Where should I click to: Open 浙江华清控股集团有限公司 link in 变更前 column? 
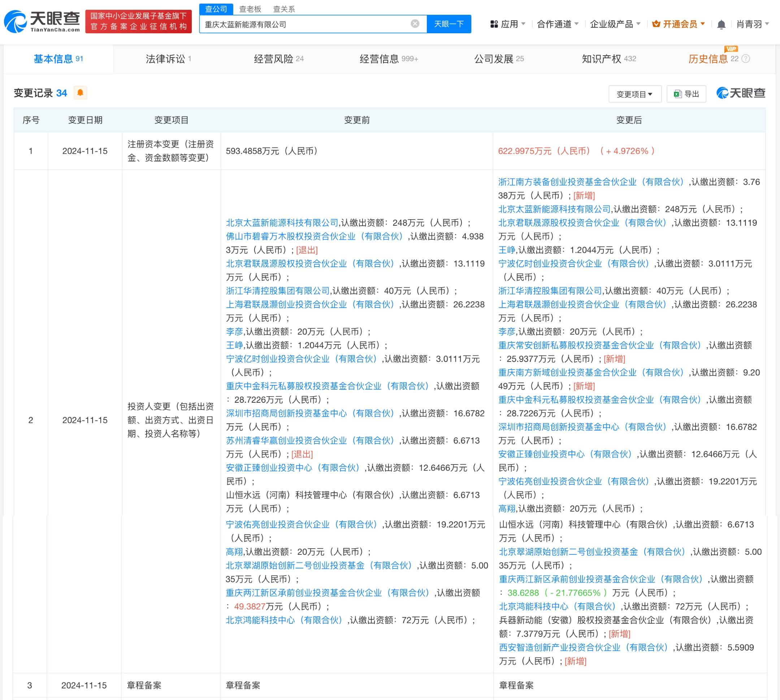tap(278, 291)
